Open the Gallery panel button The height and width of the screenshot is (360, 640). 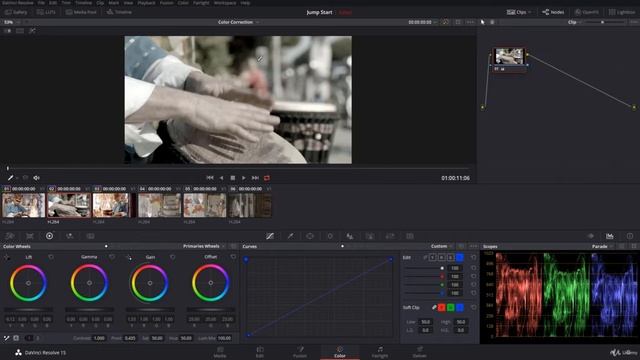click(x=16, y=12)
